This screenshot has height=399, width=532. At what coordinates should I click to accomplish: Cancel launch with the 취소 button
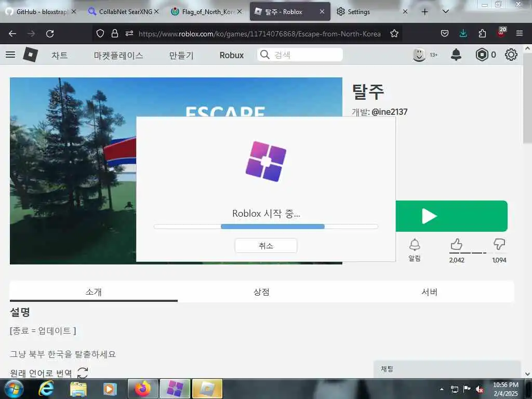pyautogui.click(x=266, y=246)
